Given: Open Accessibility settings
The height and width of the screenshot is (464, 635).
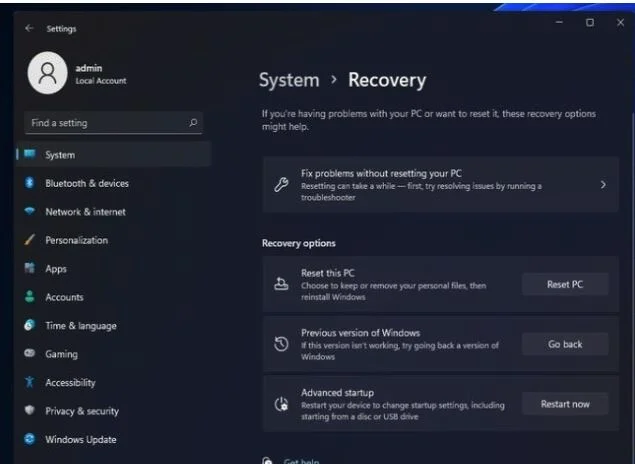Looking at the screenshot, I should [114, 382].
